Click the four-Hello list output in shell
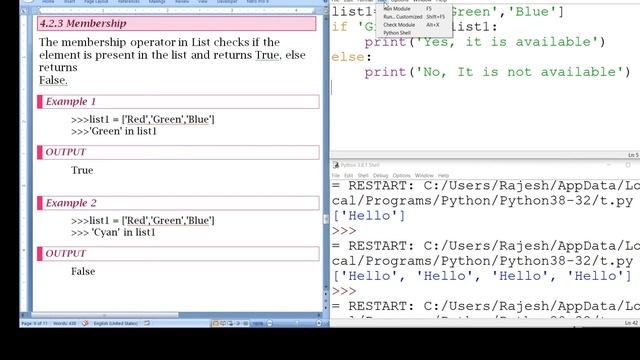Screen dimensions: 640x360 click(x=482, y=276)
